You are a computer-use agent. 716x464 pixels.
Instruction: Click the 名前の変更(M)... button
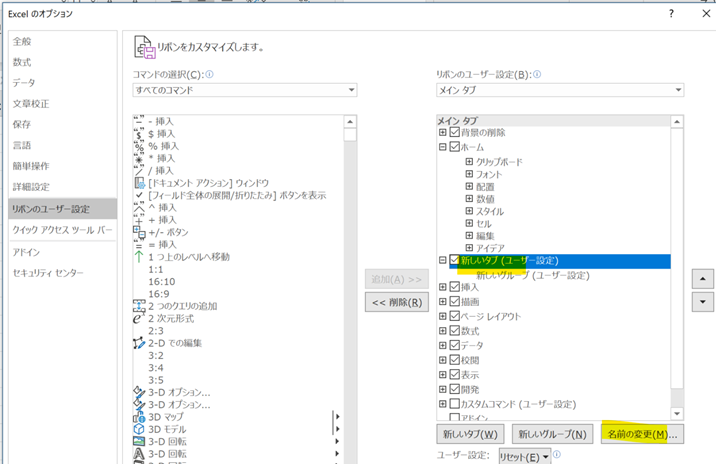pos(642,434)
